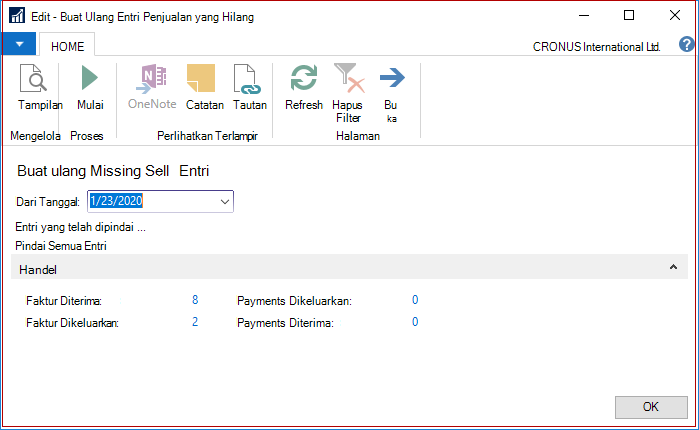
Task: Click the 'Faktur Dikeluarkan:' label
Action: click(72, 323)
